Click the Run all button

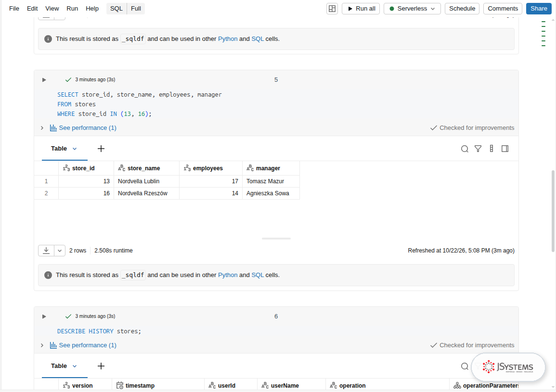pos(361,9)
